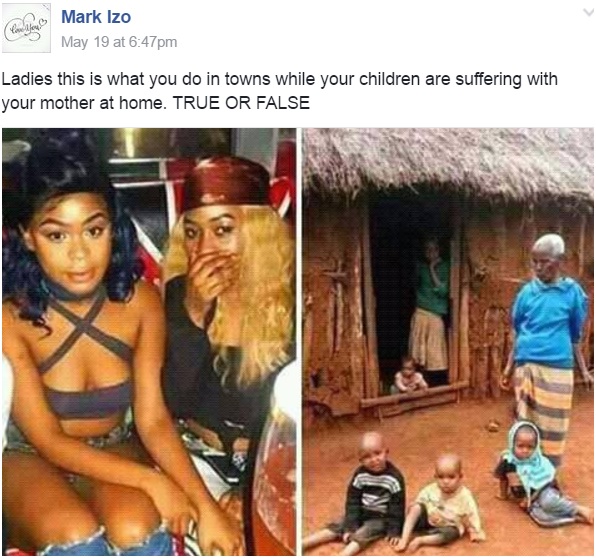Click the baby sitting in hut doorway

[x=409, y=376]
